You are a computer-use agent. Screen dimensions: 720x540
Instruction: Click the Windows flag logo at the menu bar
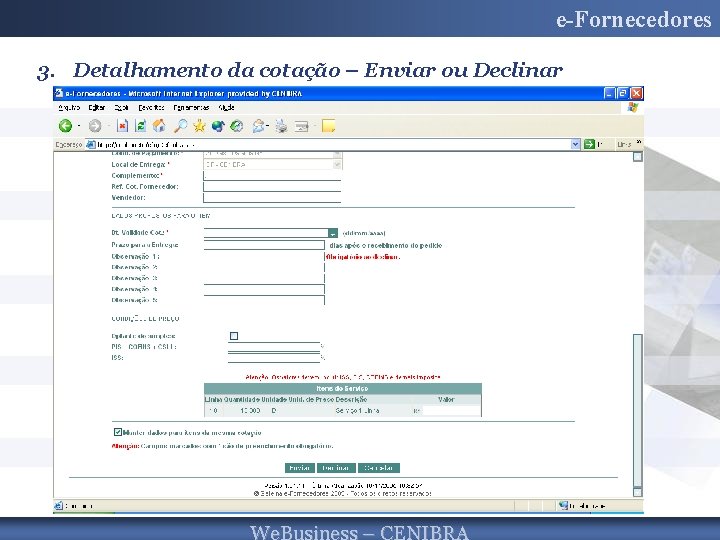pos(633,107)
